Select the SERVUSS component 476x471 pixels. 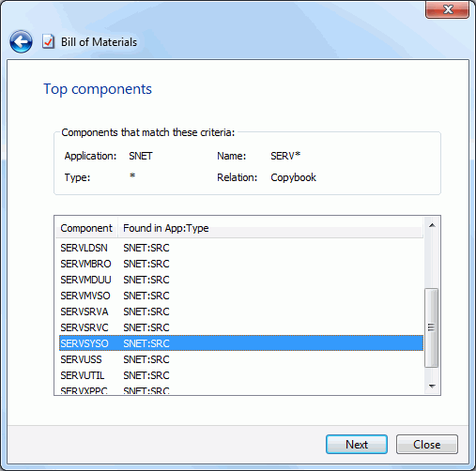click(241, 359)
